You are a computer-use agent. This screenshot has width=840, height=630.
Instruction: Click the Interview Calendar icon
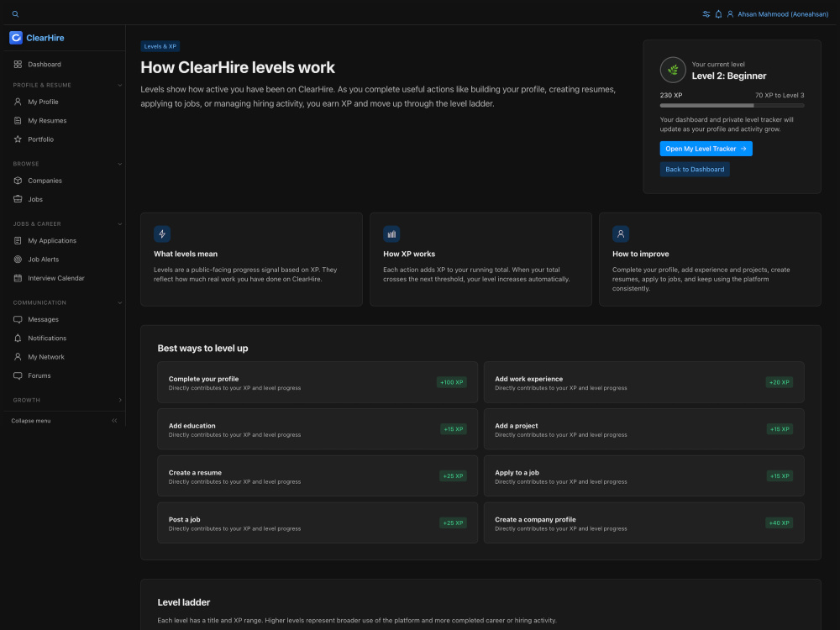[x=18, y=278]
